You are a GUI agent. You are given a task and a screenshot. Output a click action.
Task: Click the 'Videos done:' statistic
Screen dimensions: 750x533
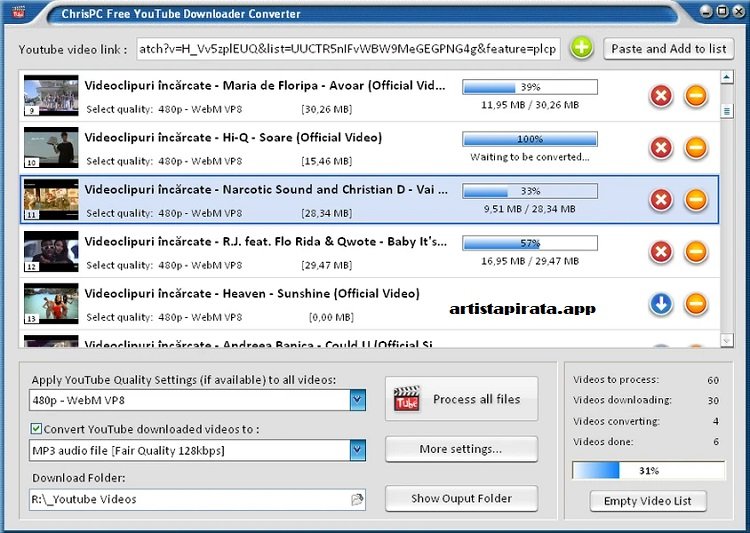[603, 442]
